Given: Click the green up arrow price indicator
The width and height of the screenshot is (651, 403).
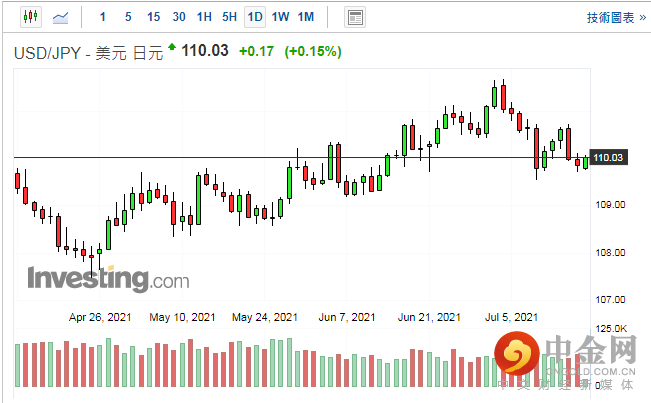Looking at the screenshot, I should 172,46.
